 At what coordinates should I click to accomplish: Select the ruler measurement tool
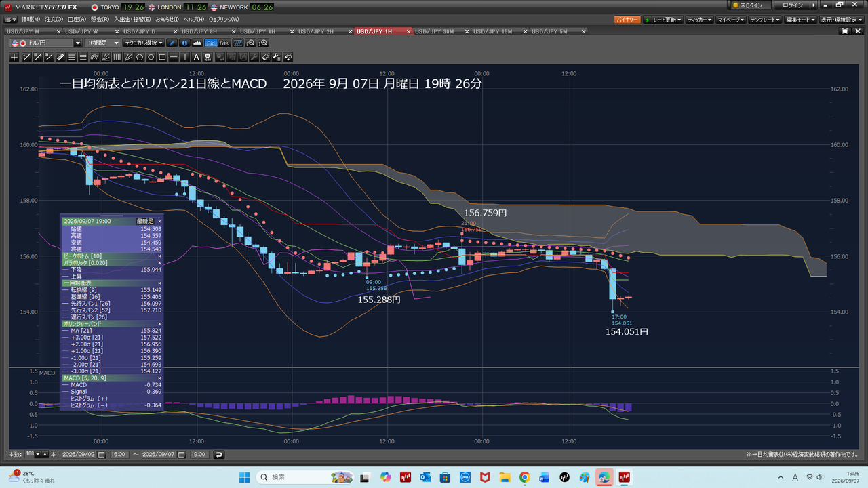(x=60, y=57)
